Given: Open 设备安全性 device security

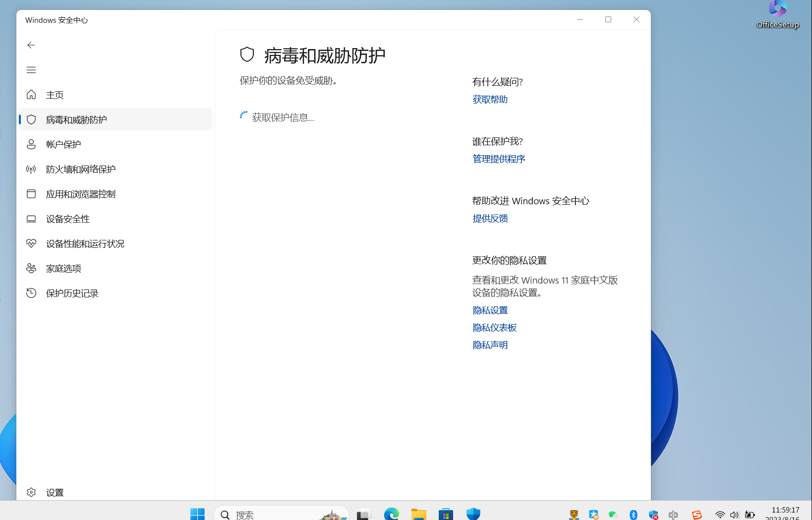Looking at the screenshot, I should [67, 219].
